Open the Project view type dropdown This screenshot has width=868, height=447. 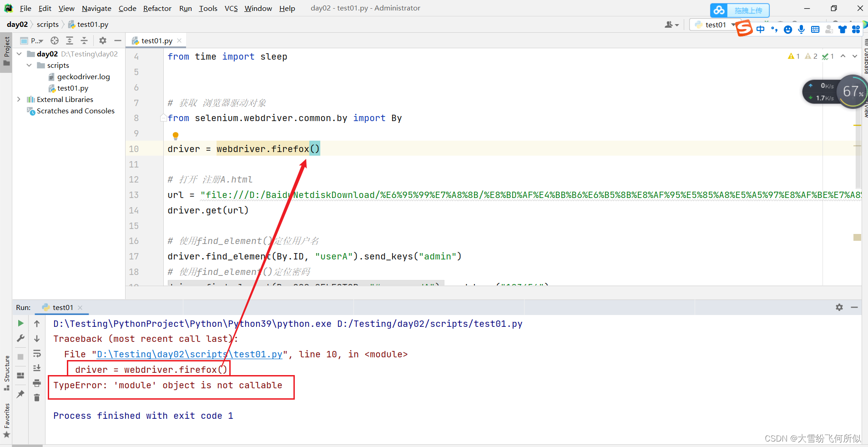click(32, 41)
